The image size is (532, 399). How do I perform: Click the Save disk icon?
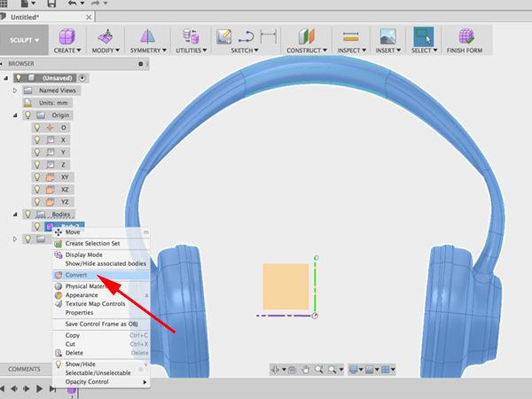pos(51,4)
